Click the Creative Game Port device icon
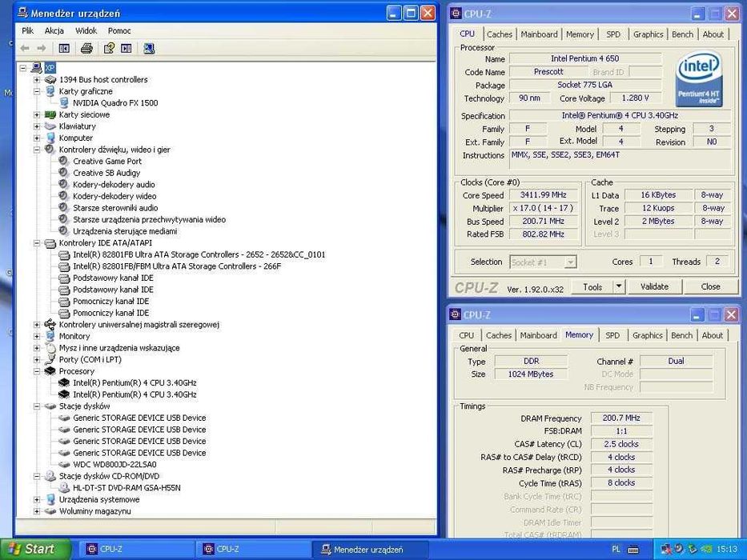The width and height of the screenshot is (747, 560). 64,161
